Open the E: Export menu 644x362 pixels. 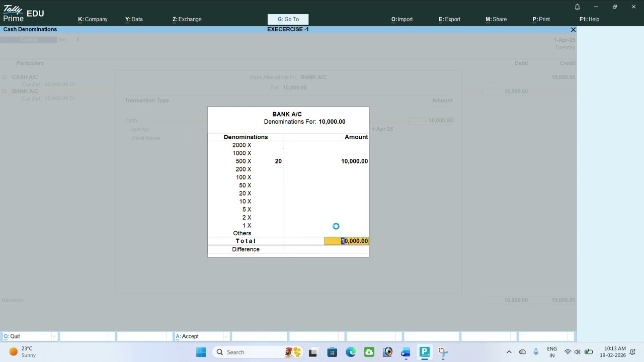449,19
